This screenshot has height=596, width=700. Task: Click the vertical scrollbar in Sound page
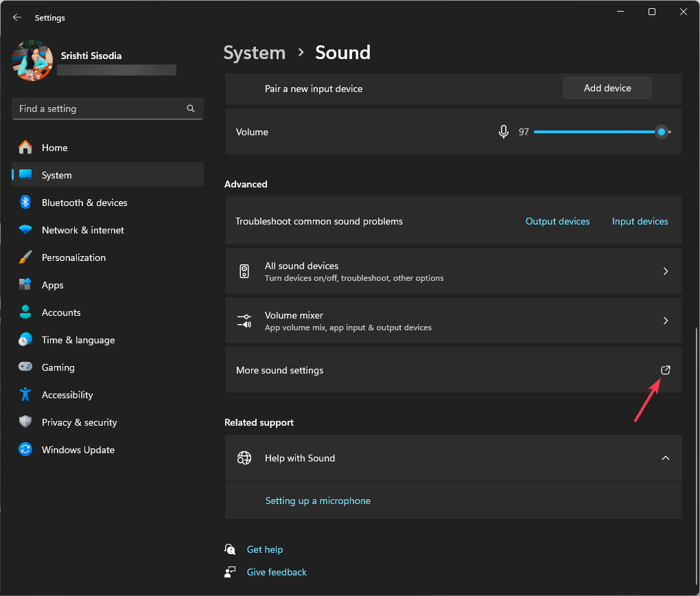[x=695, y=456]
